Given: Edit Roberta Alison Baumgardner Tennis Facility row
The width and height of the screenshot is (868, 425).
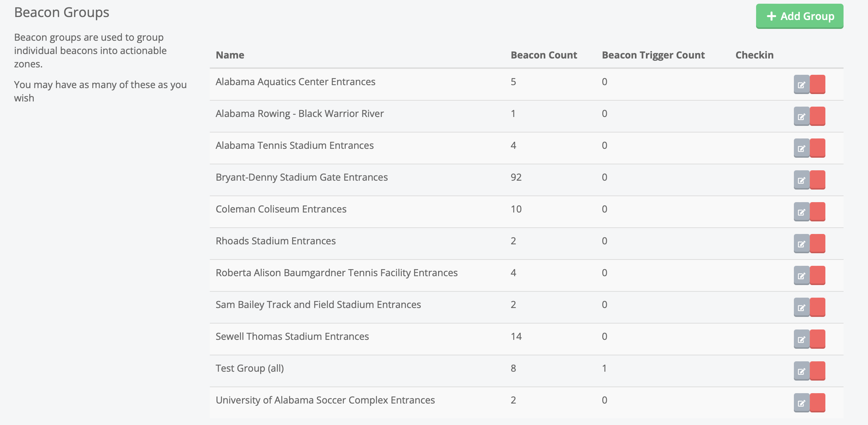Looking at the screenshot, I should [802, 276].
